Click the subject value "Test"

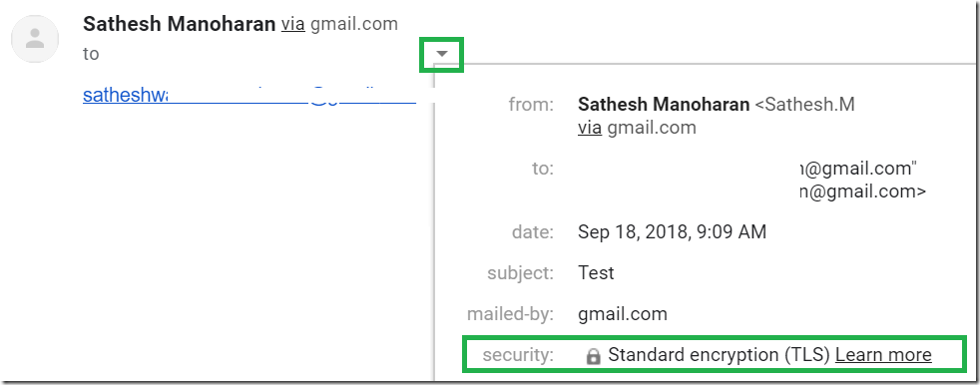tap(596, 273)
